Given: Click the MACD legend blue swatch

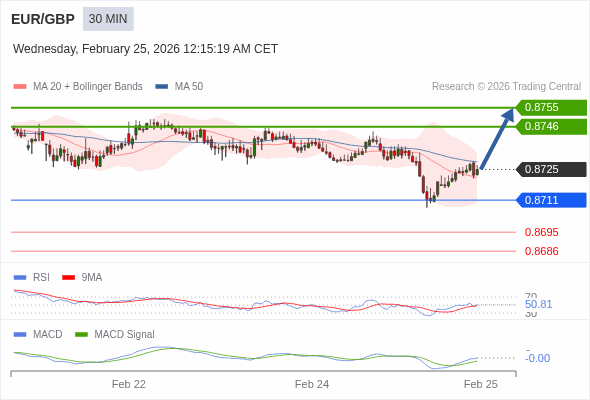Looking at the screenshot, I should point(20,335).
